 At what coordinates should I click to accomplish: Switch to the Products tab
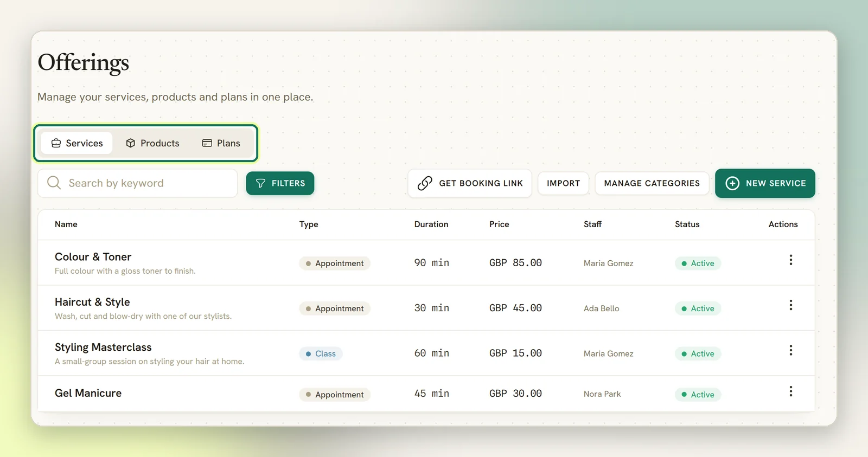pos(152,143)
